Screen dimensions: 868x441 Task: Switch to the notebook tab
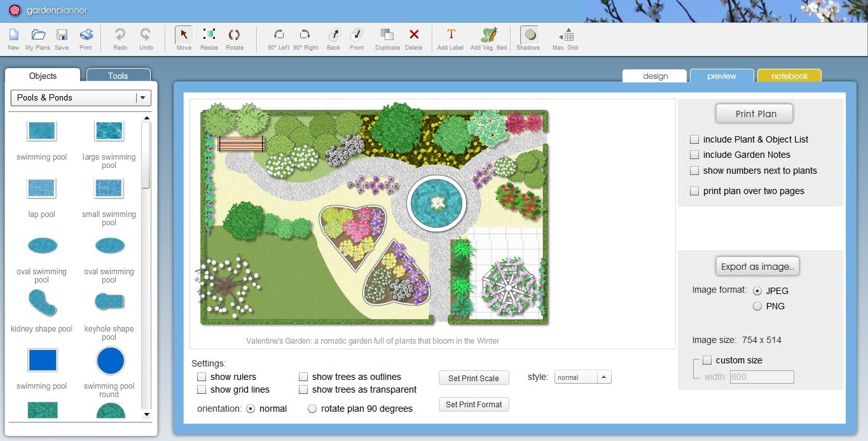789,76
